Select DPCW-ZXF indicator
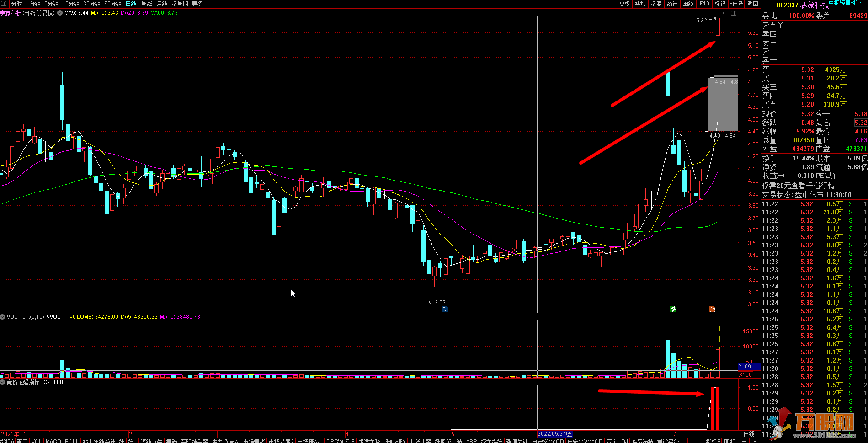 click(340, 441)
